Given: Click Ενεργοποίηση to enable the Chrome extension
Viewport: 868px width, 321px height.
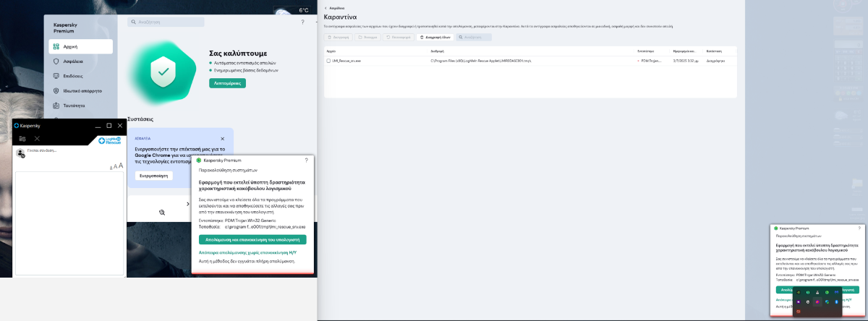Looking at the screenshot, I should 153,176.
